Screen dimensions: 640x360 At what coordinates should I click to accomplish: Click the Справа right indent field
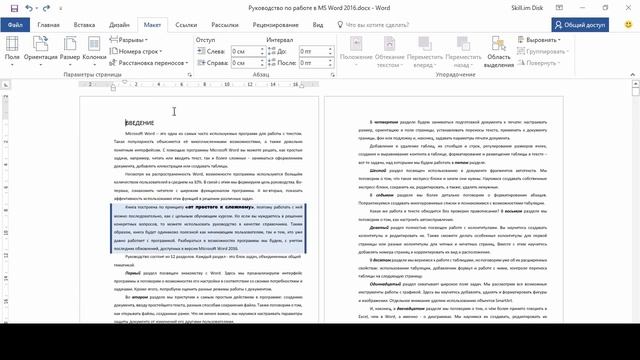[245, 63]
